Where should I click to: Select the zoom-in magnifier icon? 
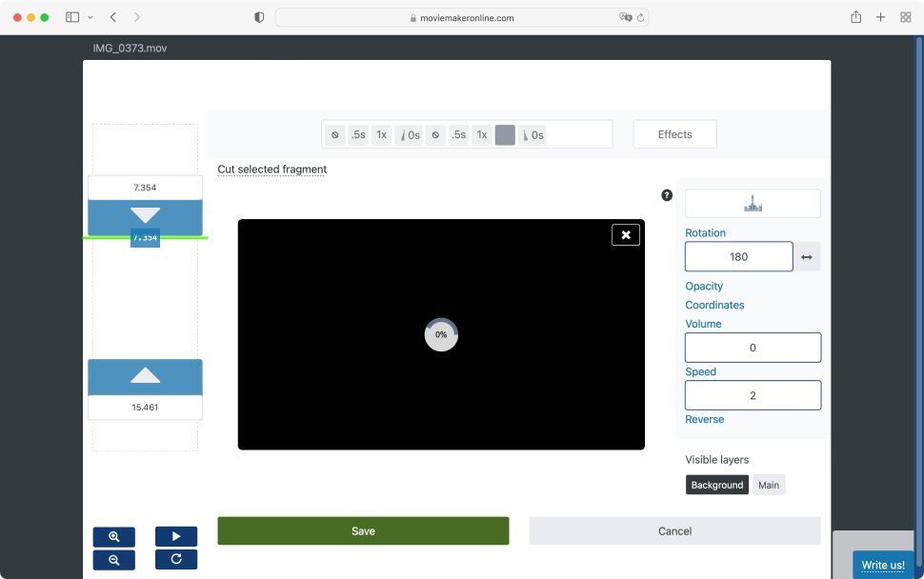(x=113, y=536)
